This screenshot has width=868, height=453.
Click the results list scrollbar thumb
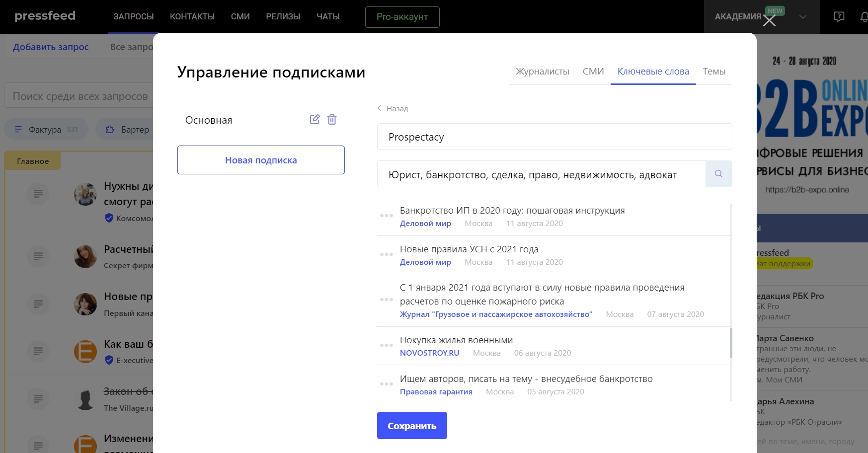tap(731, 343)
